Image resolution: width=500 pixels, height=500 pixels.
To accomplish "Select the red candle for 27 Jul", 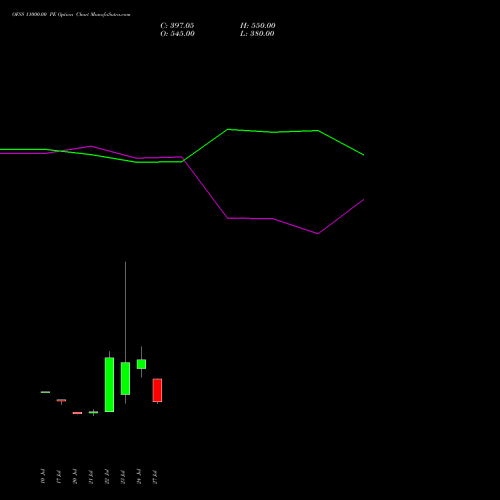I will [x=157, y=390].
